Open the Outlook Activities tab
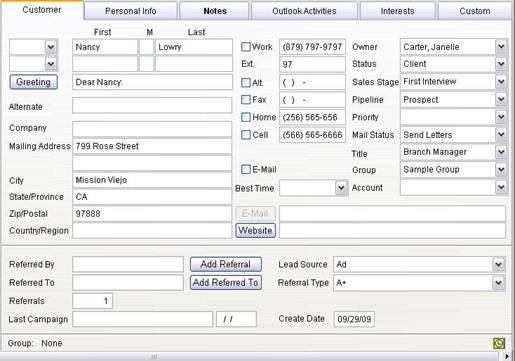 coord(304,11)
